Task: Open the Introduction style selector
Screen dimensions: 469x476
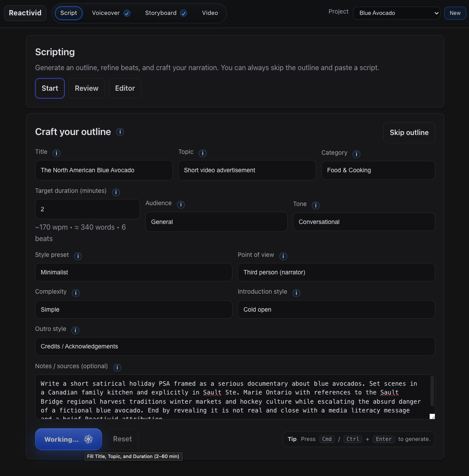Action: click(336, 309)
